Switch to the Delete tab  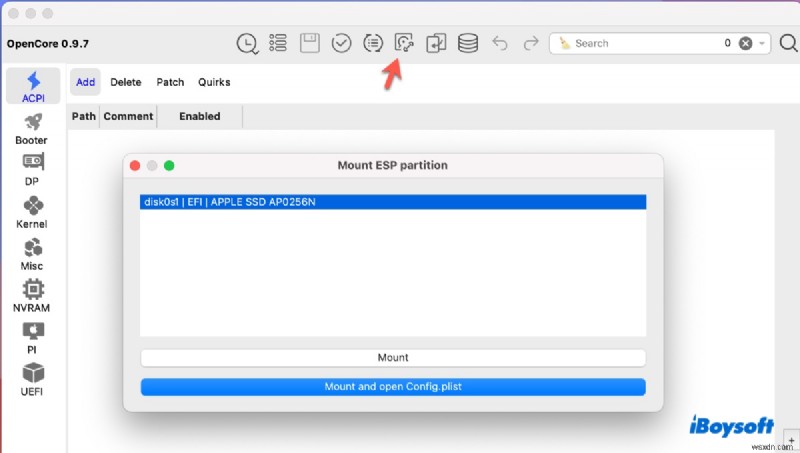126,82
